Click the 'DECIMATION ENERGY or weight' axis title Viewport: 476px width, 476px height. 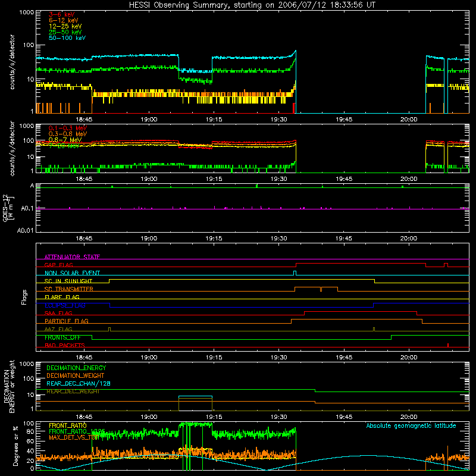point(9,386)
